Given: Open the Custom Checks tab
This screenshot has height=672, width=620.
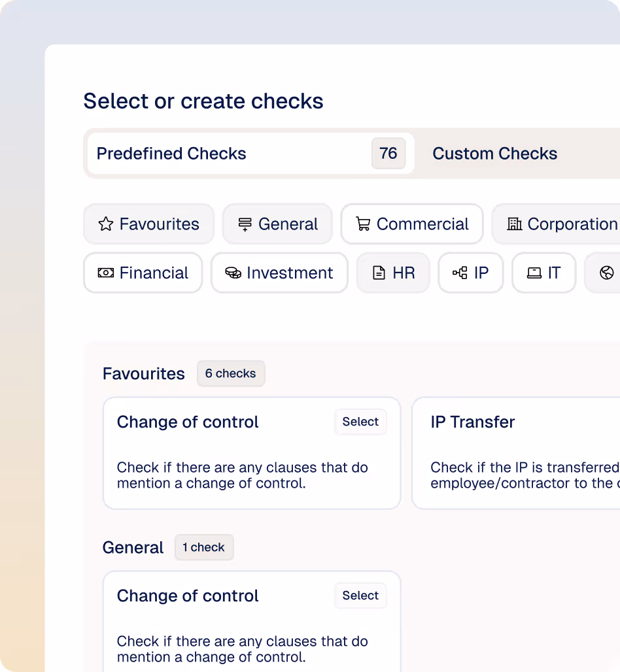Looking at the screenshot, I should (x=495, y=154).
